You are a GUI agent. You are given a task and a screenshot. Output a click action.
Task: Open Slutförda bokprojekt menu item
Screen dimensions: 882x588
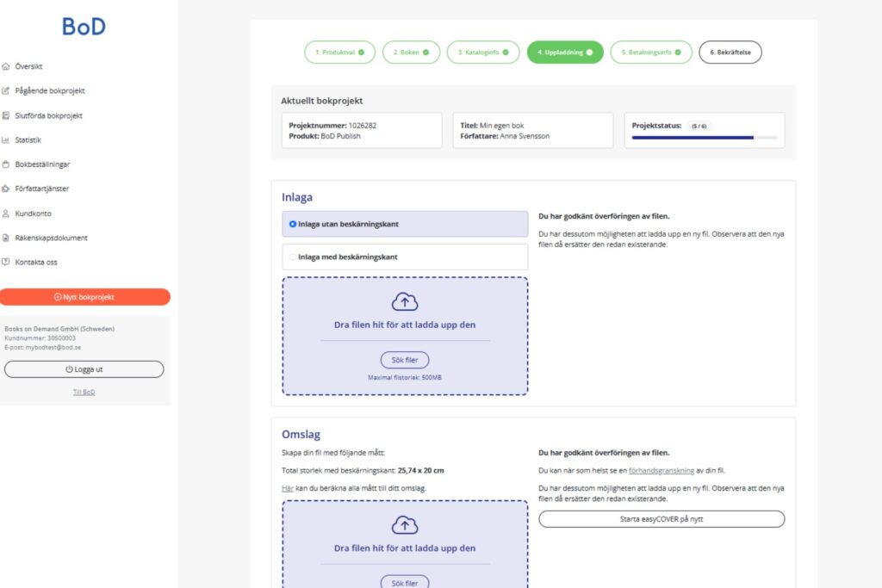pyautogui.click(x=49, y=116)
